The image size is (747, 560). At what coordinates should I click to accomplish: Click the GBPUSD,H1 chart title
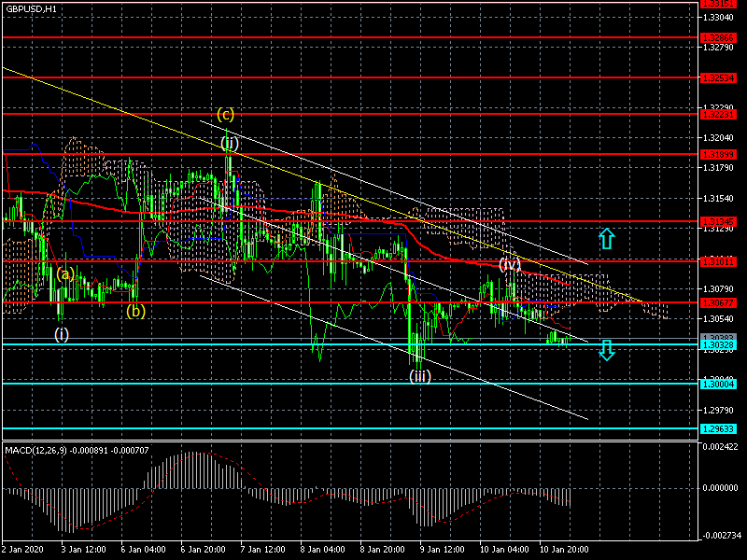tap(31, 9)
